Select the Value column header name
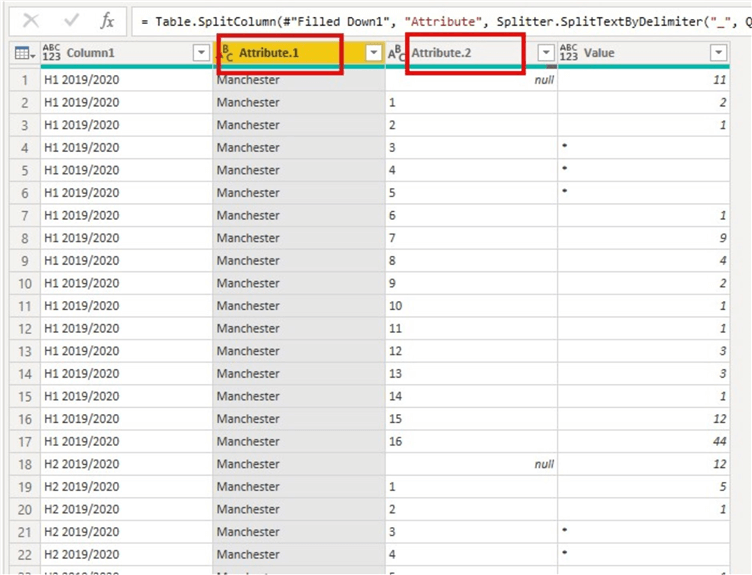The width and height of the screenshot is (752, 575). [600, 53]
